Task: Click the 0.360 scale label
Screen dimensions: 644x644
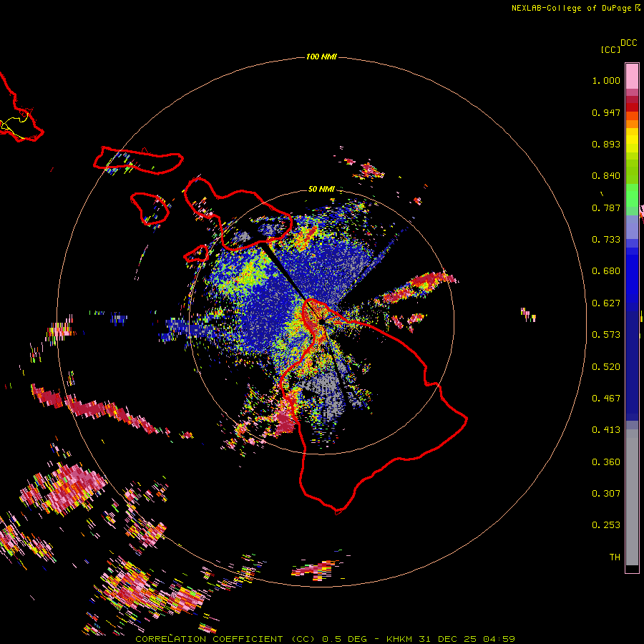Action: pos(606,462)
